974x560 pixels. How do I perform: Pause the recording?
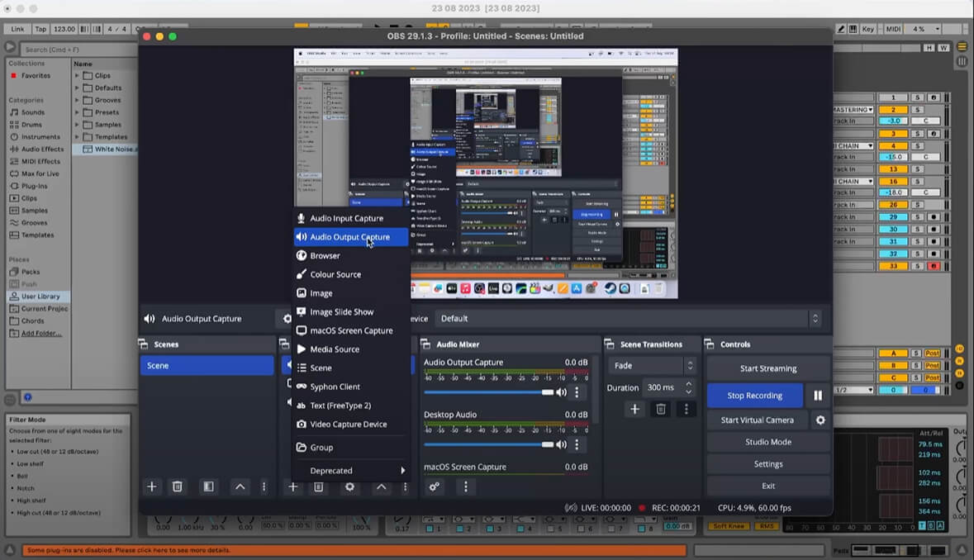click(818, 396)
